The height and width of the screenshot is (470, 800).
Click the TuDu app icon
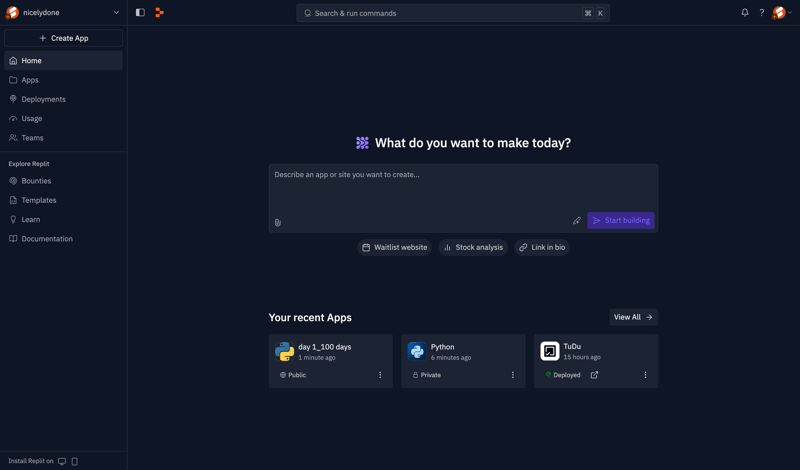coord(549,351)
